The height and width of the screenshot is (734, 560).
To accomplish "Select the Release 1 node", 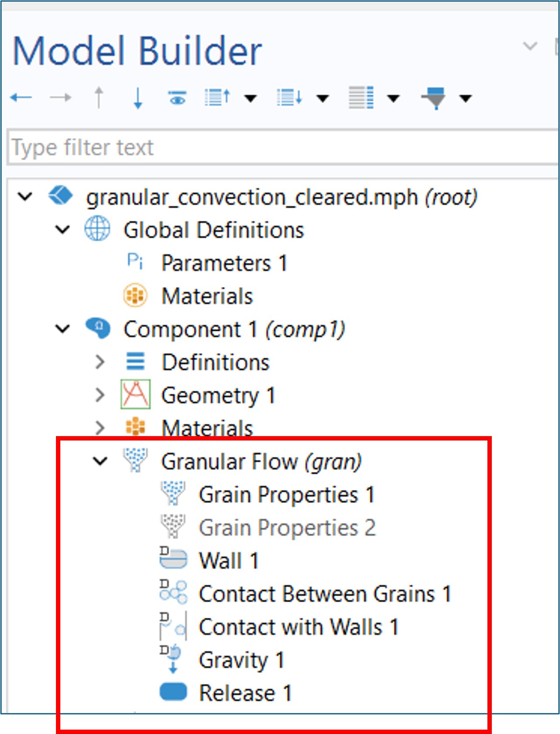I will [245, 693].
